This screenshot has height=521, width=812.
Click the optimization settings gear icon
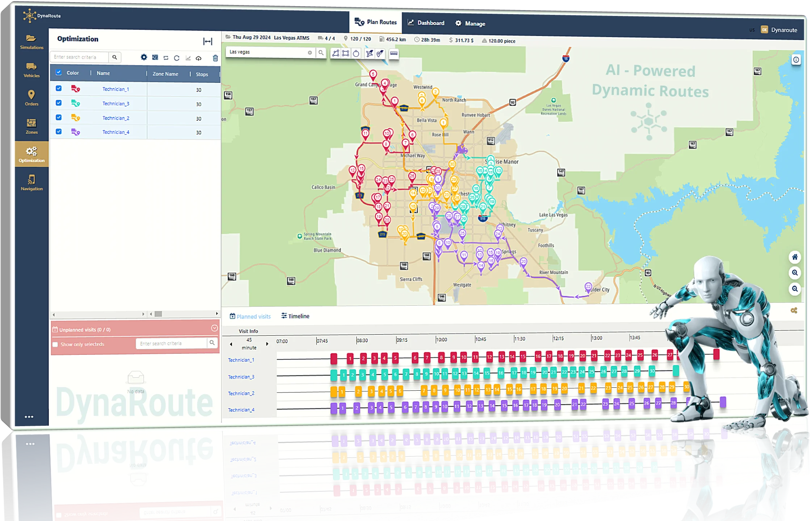(x=144, y=57)
